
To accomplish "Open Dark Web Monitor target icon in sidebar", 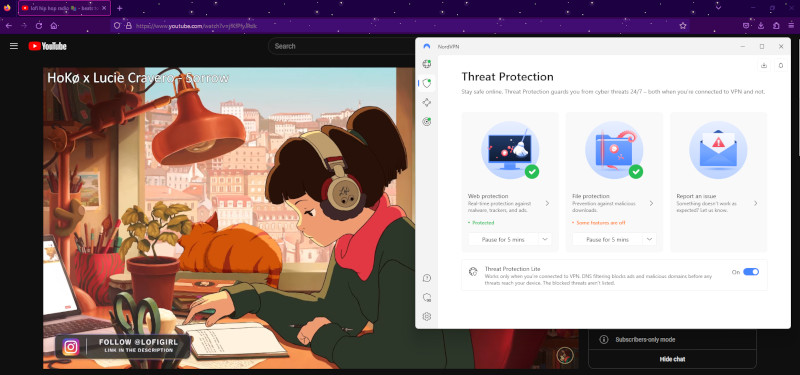I will 427,121.
